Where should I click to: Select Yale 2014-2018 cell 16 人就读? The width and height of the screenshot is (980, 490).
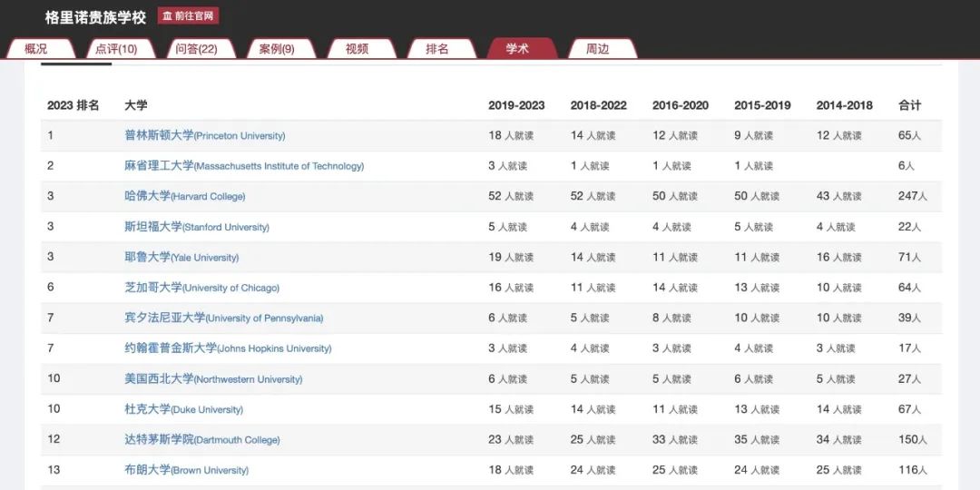tap(838, 257)
